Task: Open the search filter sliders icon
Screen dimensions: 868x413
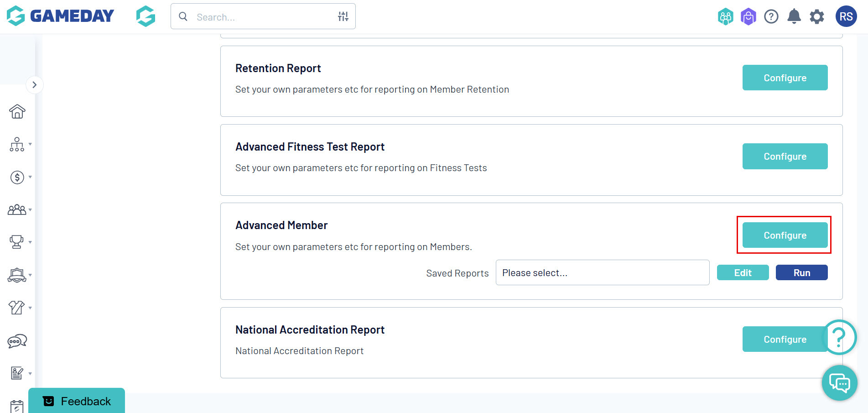Action: click(x=343, y=17)
